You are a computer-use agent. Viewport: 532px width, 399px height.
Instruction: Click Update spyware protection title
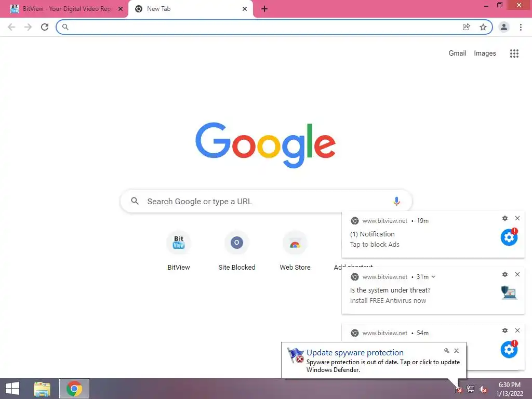[x=355, y=353]
